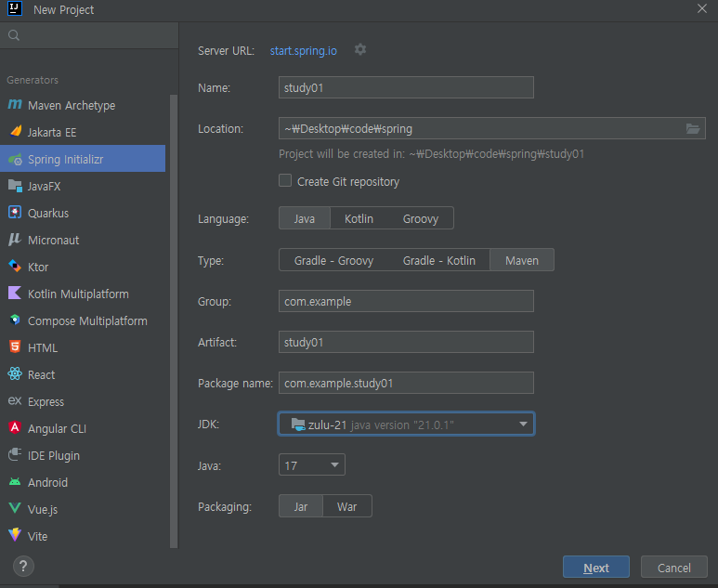Image resolution: width=718 pixels, height=588 pixels.
Task: Select the Jakarta EE generator label
Action: tap(52, 132)
